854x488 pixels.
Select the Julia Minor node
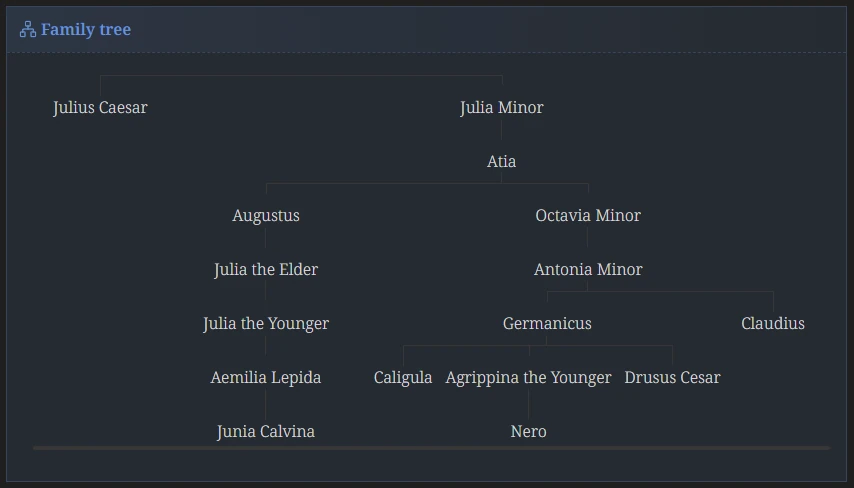502,107
